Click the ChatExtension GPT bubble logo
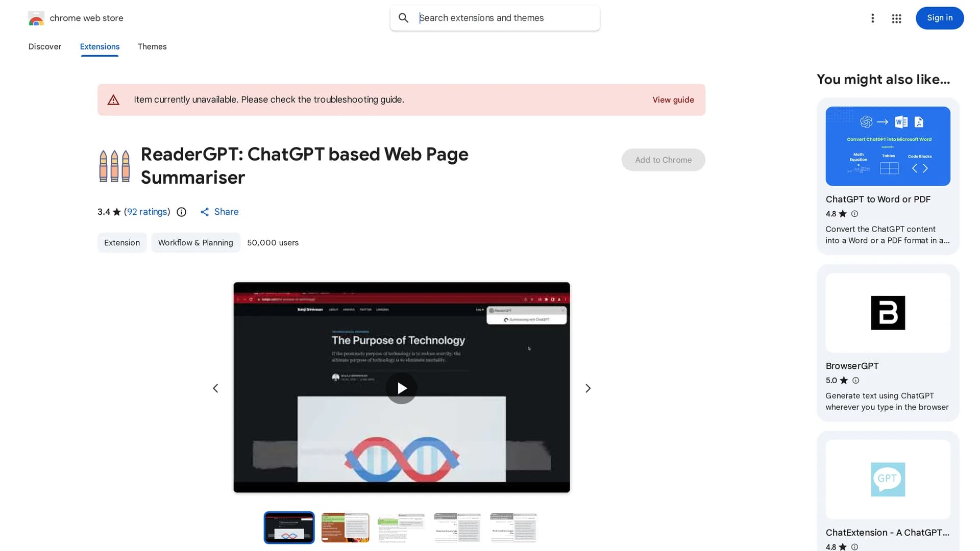The width and height of the screenshot is (980, 551). point(888,479)
